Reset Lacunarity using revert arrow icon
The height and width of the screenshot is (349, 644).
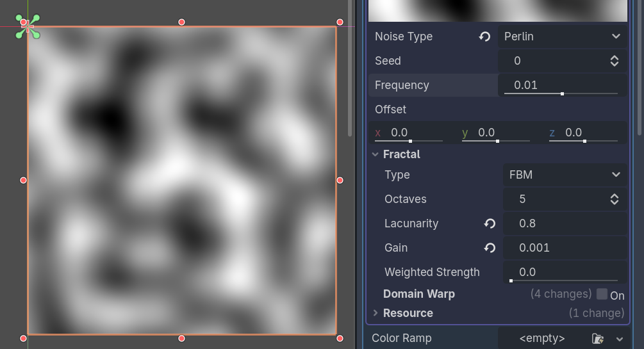490,223
